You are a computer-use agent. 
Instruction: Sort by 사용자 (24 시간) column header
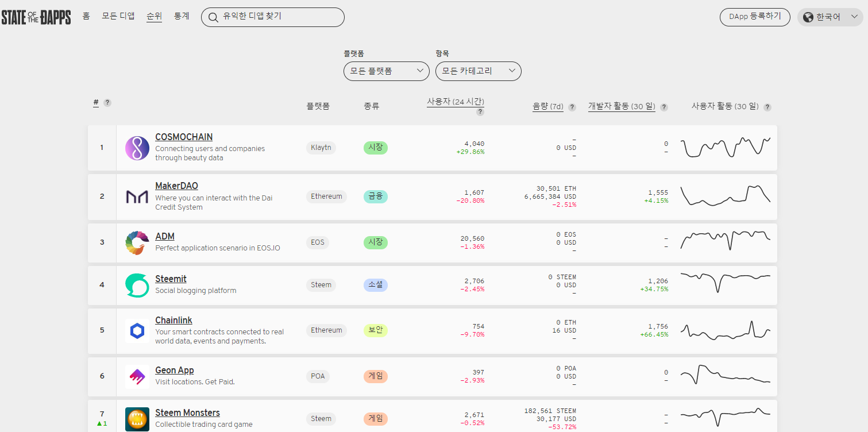click(x=456, y=102)
